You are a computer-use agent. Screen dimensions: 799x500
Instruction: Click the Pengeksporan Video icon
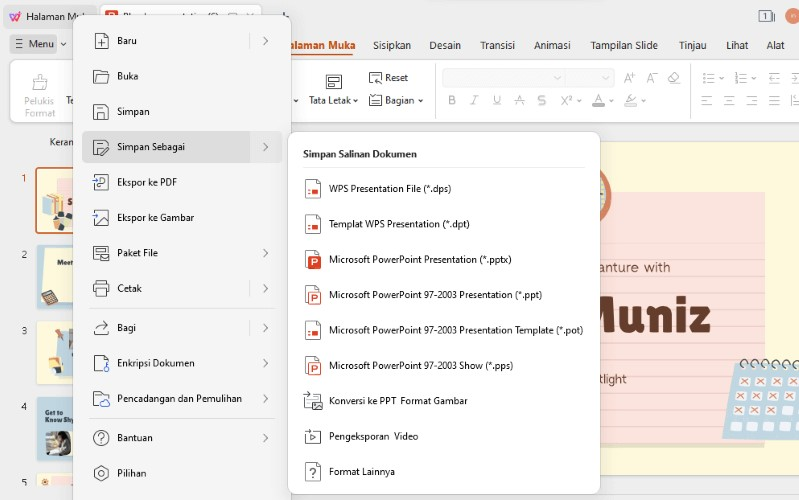[x=312, y=436]
